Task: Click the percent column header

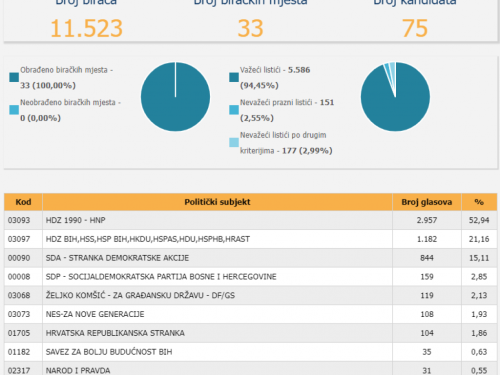Action: [479, 202]
